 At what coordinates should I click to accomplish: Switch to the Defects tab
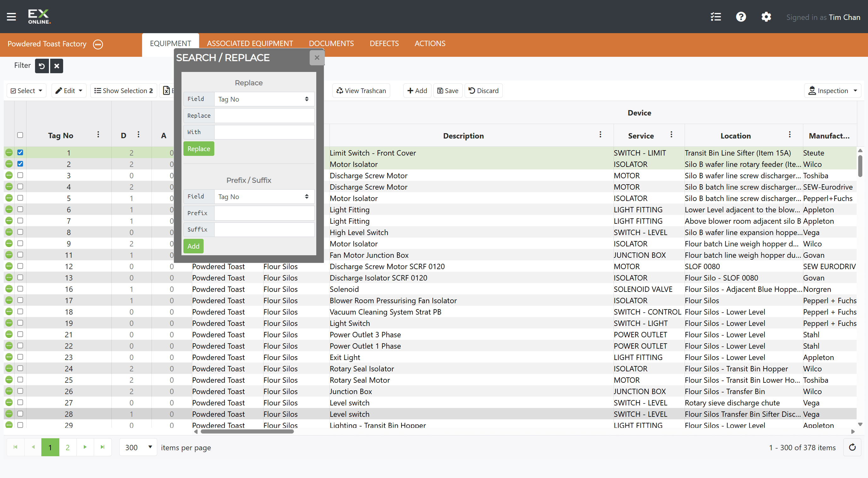[384, 44]
